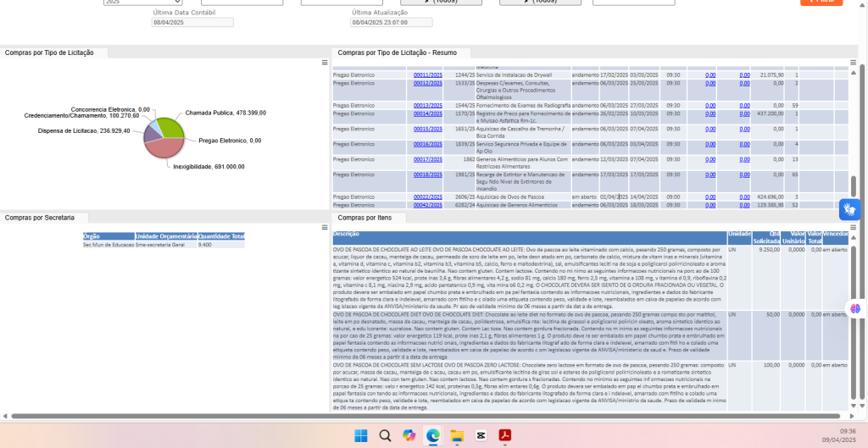This screenshot has width=868, height=448.
Task: Select the Compras por Tipo de Licitação - Resumo tab
Action: tap(401, 53)
